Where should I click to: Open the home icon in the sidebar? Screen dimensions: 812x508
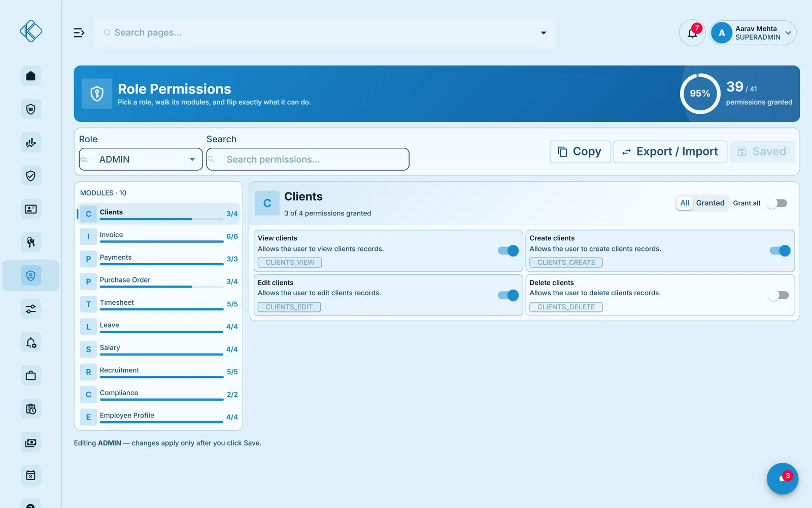(x=31, y=76)
